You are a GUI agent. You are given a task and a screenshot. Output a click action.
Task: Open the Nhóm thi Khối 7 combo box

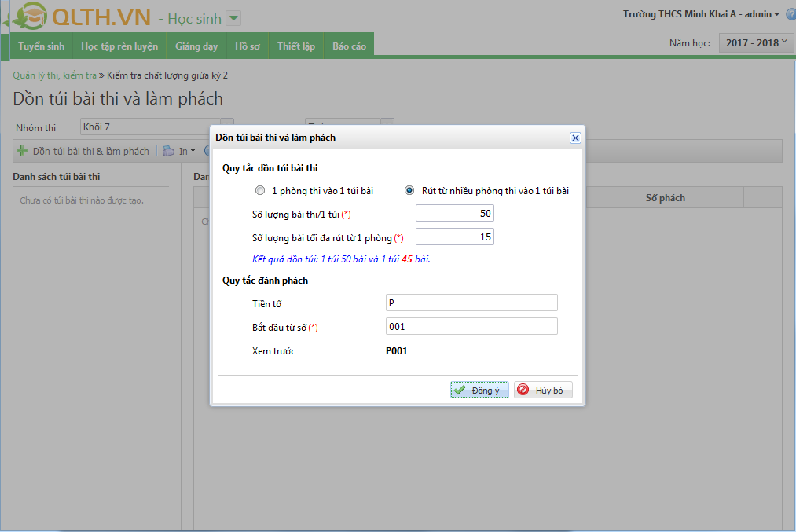click(157, 127)
